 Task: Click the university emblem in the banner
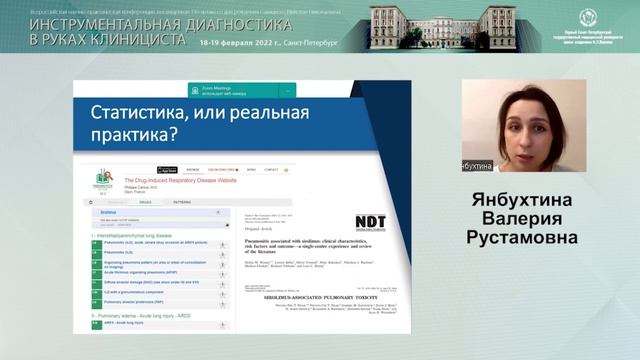(x=588, y=18)
